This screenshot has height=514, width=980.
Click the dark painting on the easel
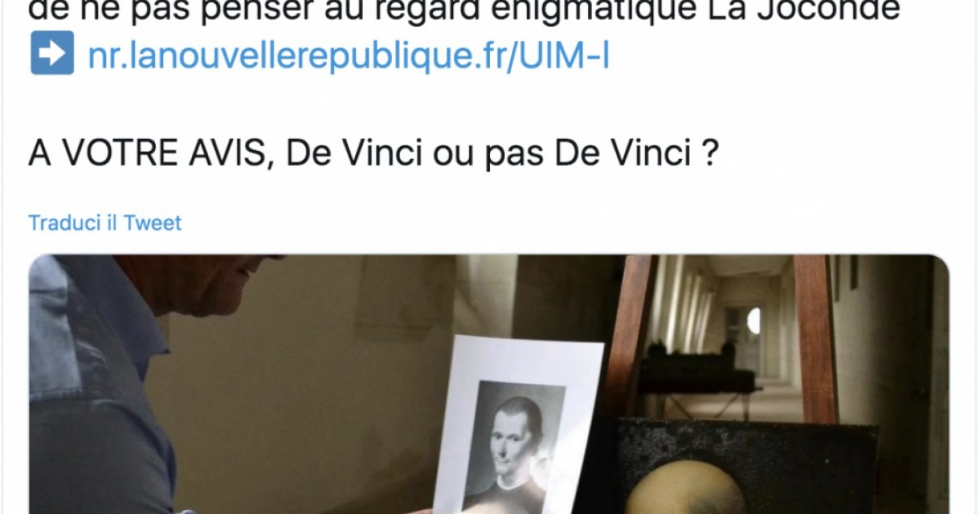742,466
